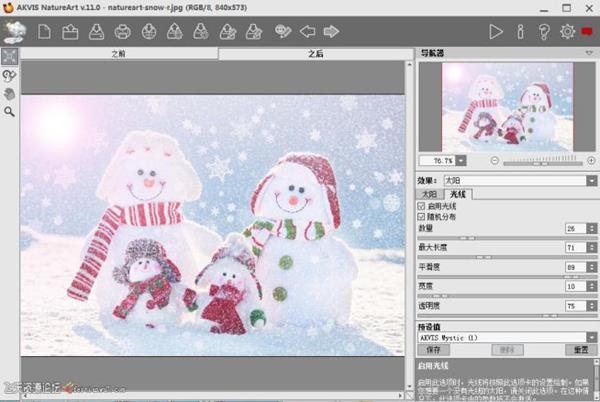Toggle the 启用光线 checkbox
The width and height of the screenshot is (600, 402).
click(420, 205)
